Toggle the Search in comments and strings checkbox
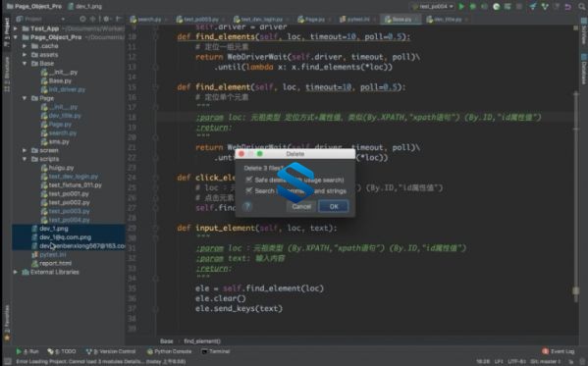Screen dimensions: 588x366 click(249, 191)
